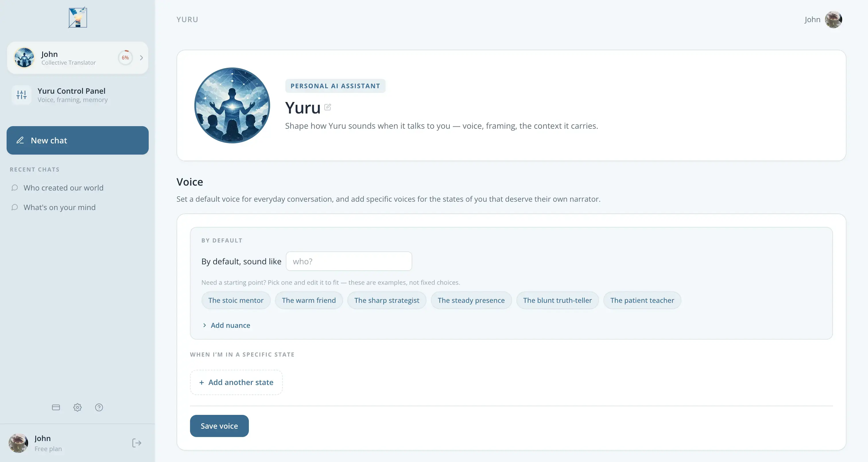This screenshot has height=462, width=868.
Task: Click the PERSONAL AI ASSISTANT badge
Action: click(x=335, y=86)
